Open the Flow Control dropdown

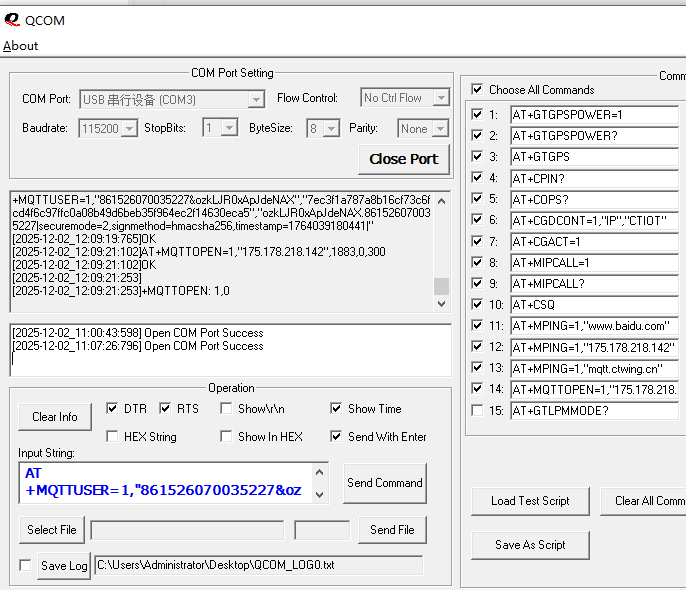[441, 98]
